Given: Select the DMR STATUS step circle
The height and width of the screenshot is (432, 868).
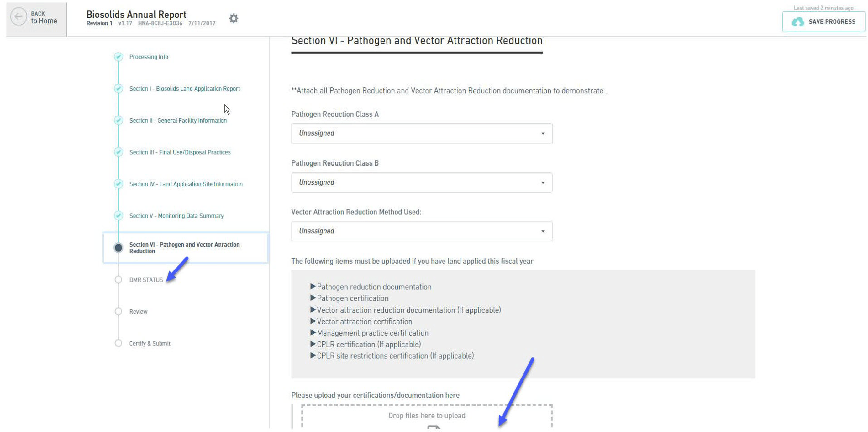Looking at the screenshot, I should (118, 280).
